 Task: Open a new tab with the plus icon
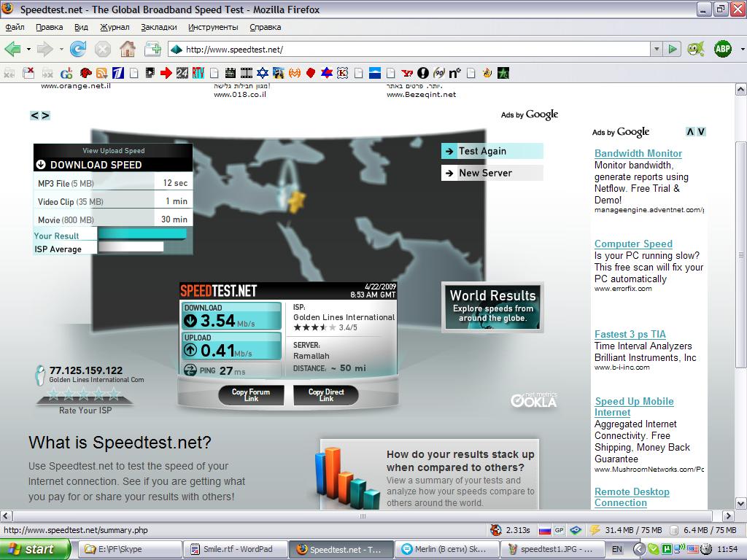pos(153,49)
